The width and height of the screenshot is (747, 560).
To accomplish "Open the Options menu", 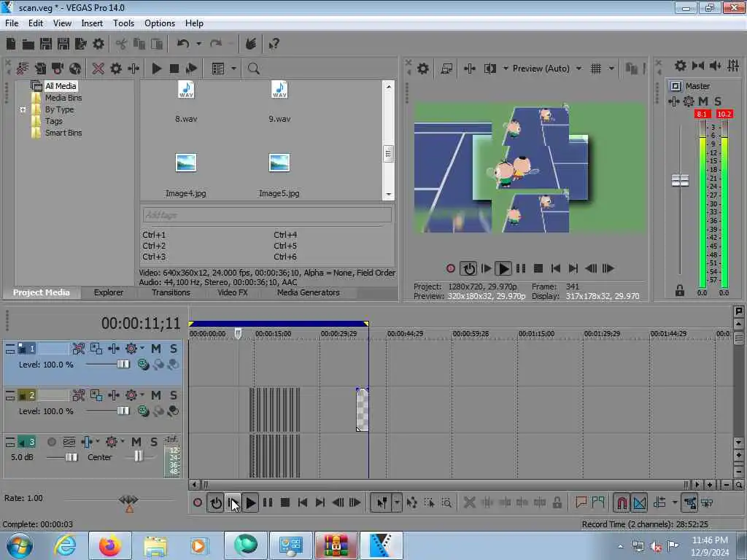I will click(160, 23).
